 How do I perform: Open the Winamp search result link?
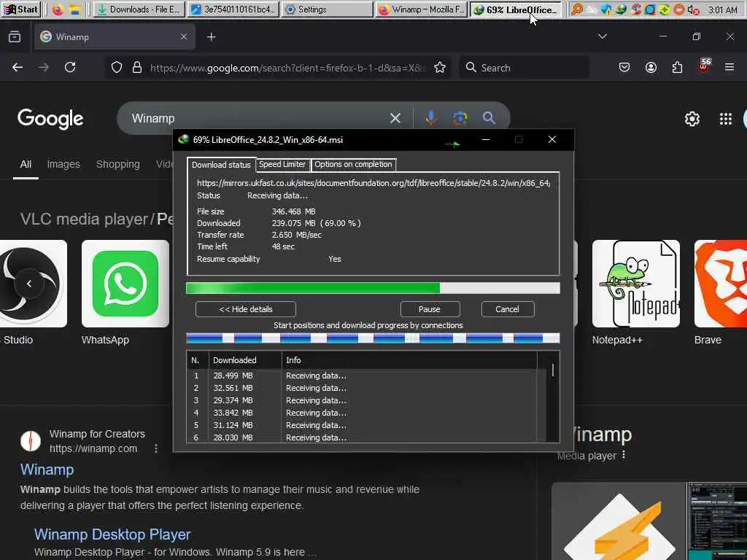coord(47,470)
